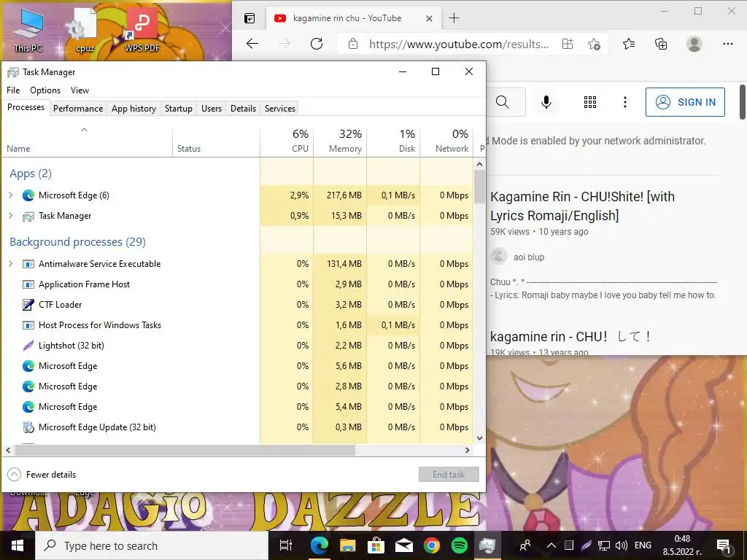Sort processes by Name column header

point(87,141)
